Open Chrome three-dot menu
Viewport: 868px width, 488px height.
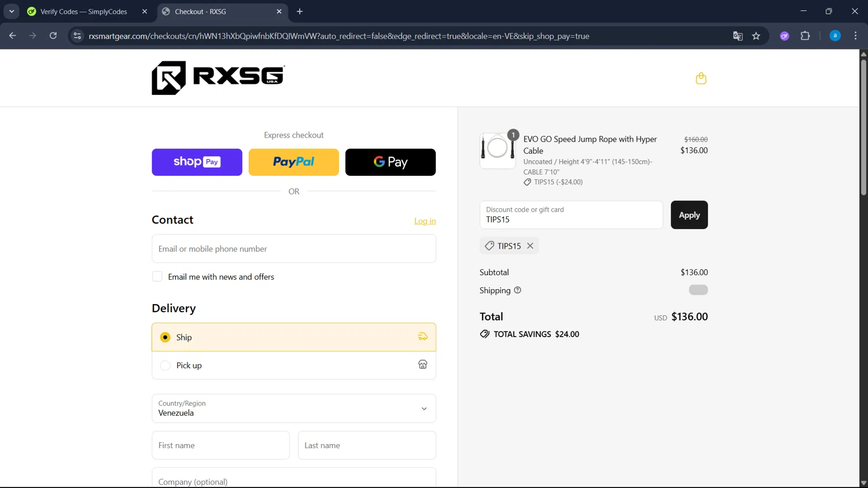pyautogui.click(x=855, y=36)
